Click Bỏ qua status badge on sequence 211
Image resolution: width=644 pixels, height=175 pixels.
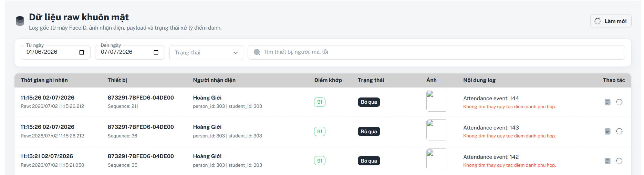(x=369, y=102)
